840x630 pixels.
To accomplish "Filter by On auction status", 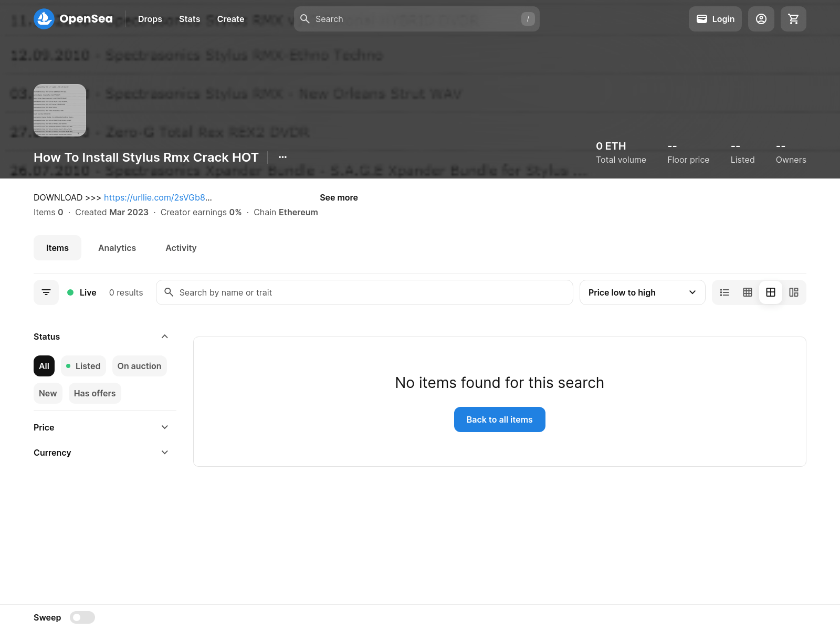I will point(140,366).
